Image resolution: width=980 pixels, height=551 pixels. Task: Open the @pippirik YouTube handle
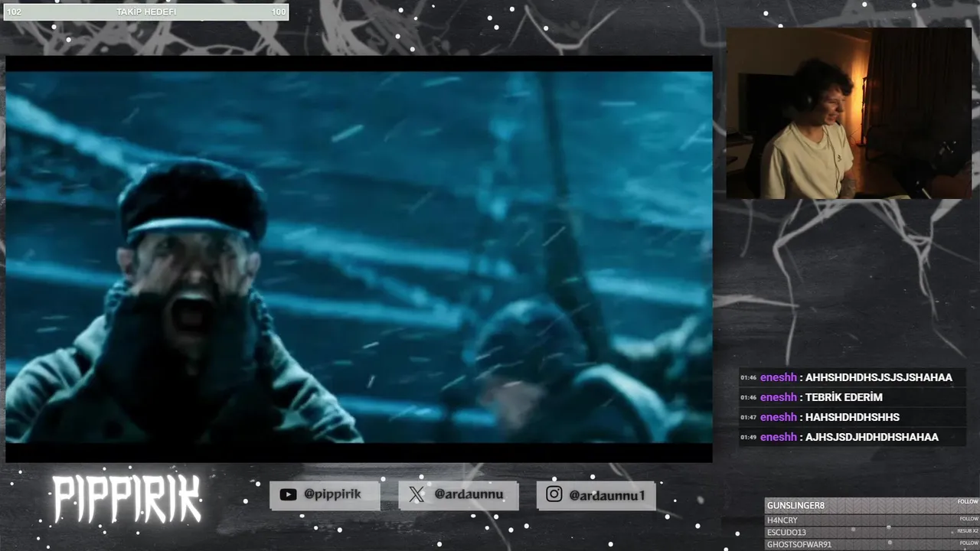tap(332, 494)
